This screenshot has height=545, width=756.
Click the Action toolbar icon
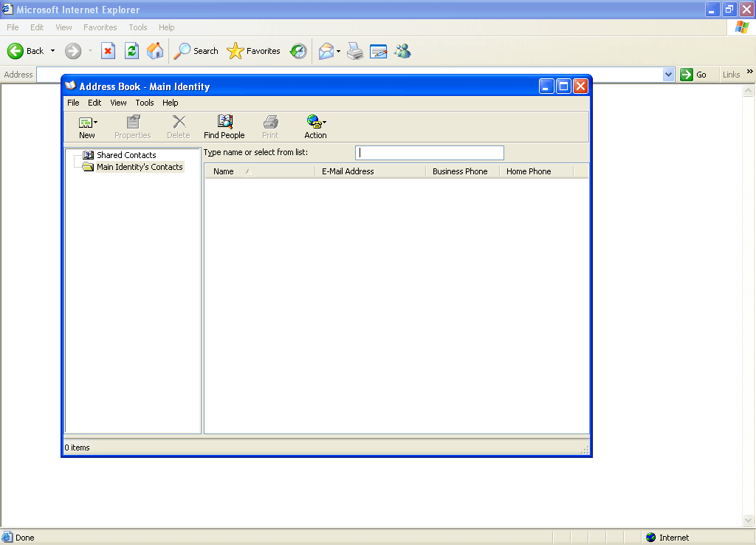pyautogui.click(x=313, y=121)
